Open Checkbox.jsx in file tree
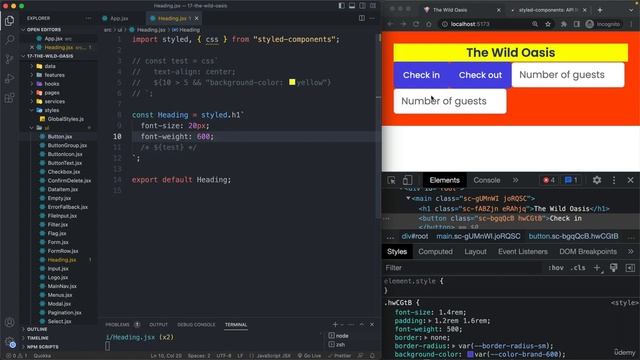Image resolution: width=640 pixels, height=360 pixels. click(x=64, y=172)
